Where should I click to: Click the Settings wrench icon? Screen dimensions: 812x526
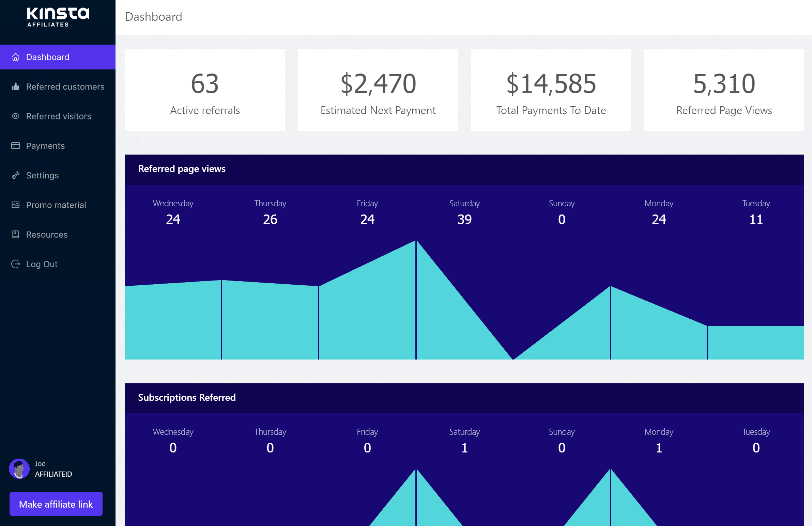[16, 175]
